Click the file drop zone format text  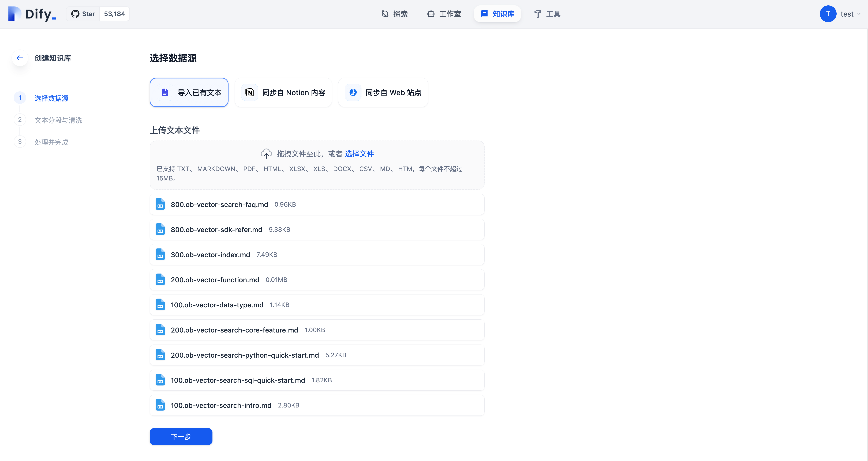click(309, 173)
